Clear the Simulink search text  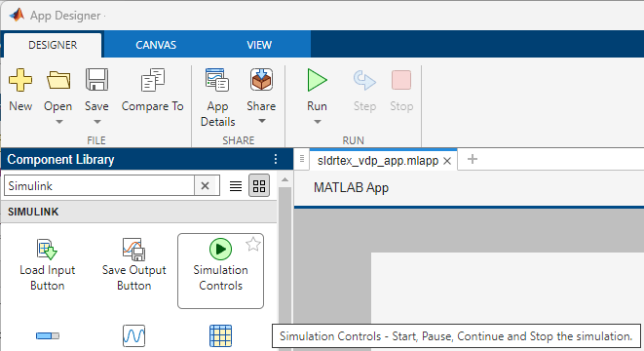[x=205, y=186]
